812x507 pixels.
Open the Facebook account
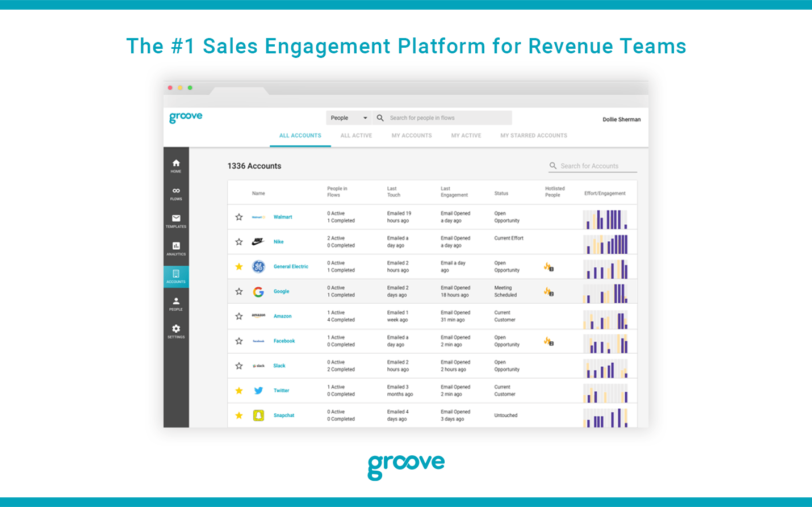(284, 341)
